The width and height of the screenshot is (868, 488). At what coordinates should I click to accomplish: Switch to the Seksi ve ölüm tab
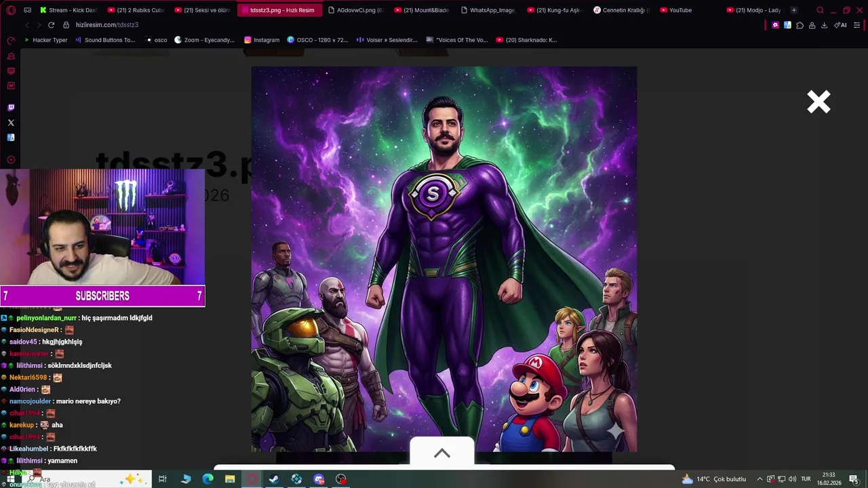(x=202, y=10)
